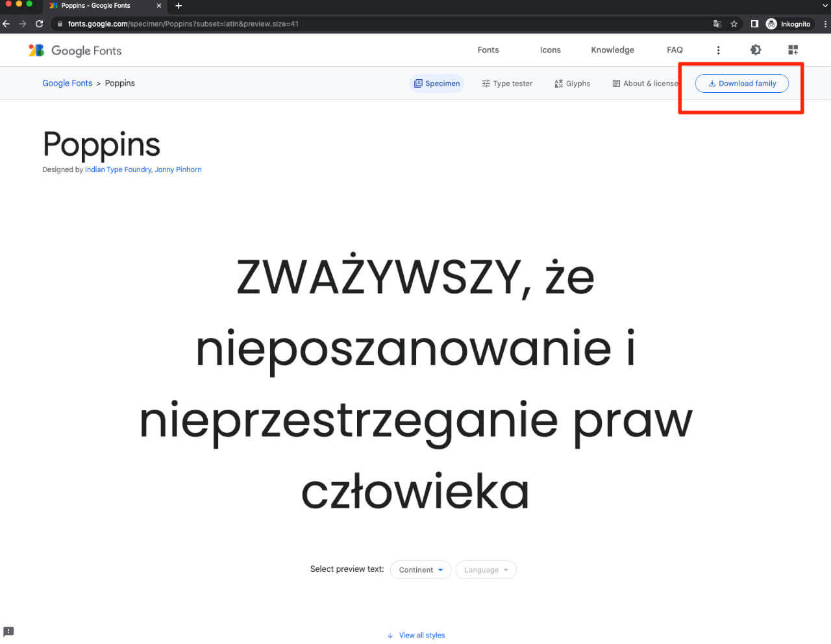Image resolution: width=831 pixels, height=644 pixels.
Task: Click the translate icon in address bar
Action: pyautogui.click(x=717, y=23)
